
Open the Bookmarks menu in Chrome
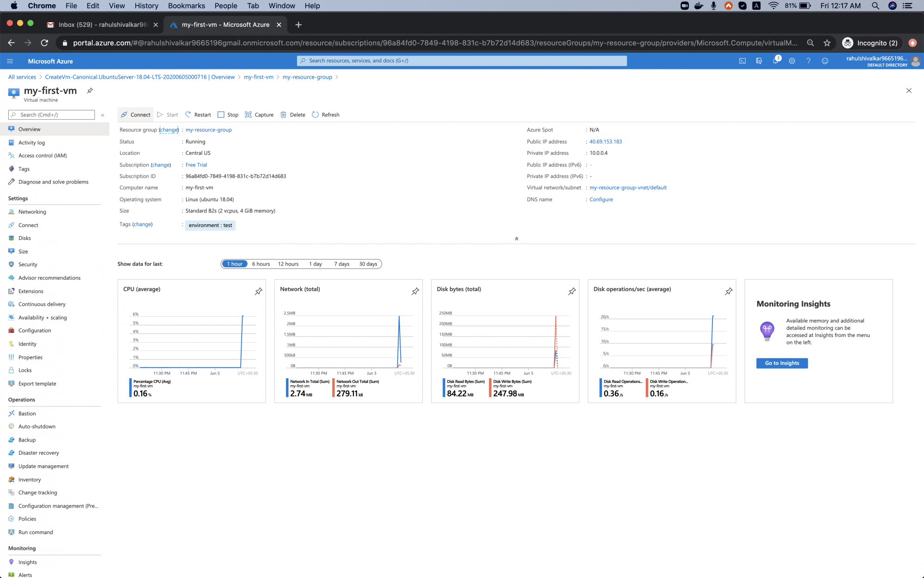186,6
